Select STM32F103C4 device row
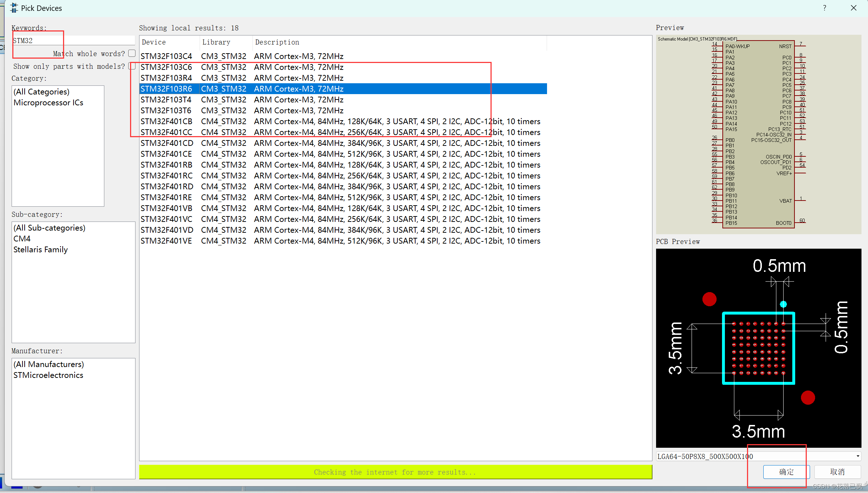This screenshot has width=868, height=493. 166,56
